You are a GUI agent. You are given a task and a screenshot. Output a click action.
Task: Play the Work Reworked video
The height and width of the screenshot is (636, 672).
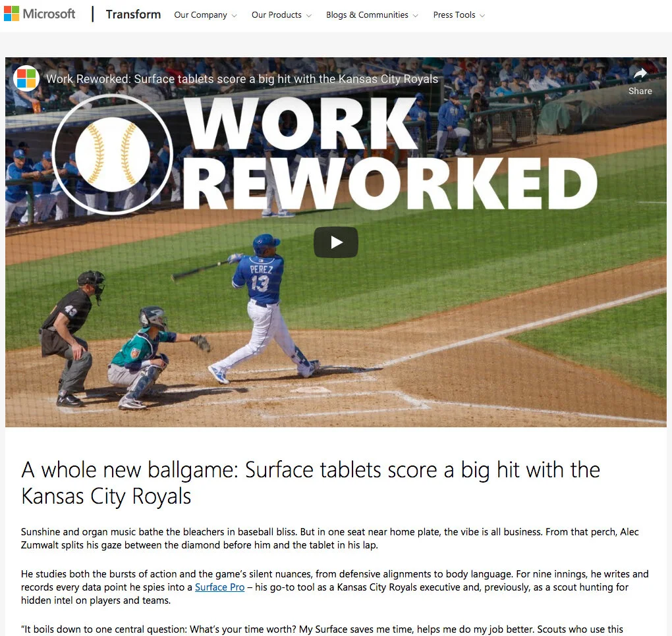336,242
